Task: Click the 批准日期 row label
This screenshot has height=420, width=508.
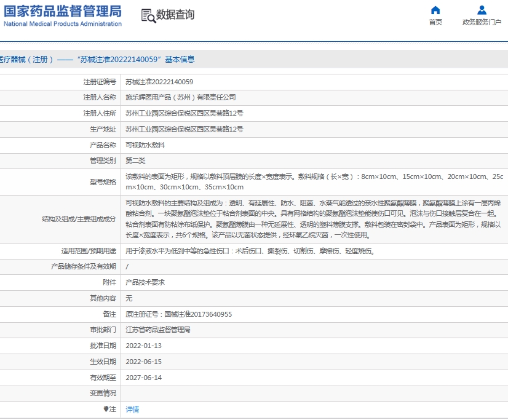Action: click(x=103, y=346)
